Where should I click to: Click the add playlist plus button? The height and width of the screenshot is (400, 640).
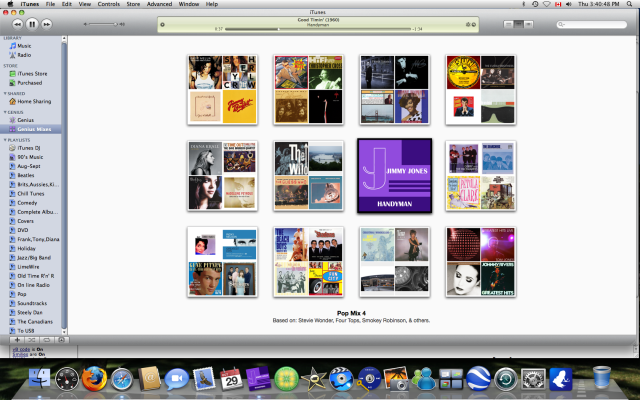pyautogui.click(x=17, y=340)
